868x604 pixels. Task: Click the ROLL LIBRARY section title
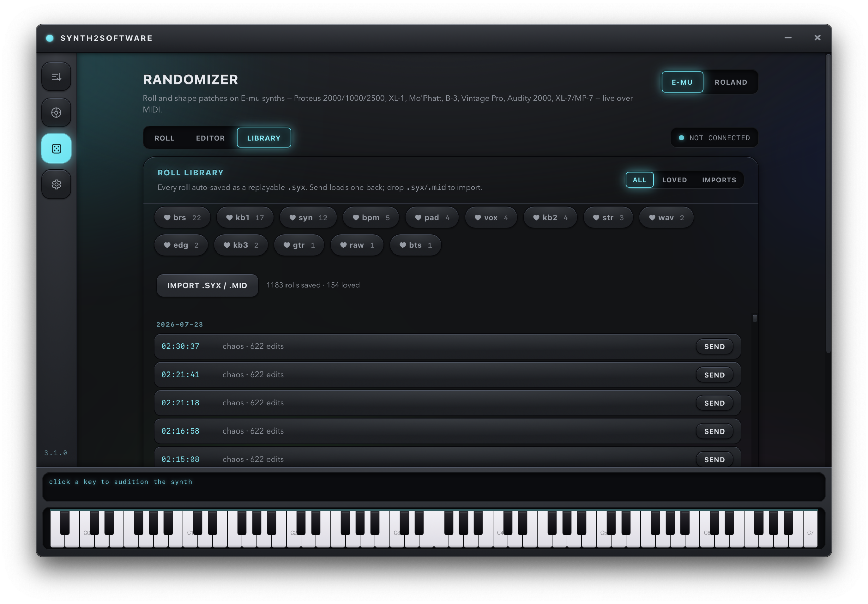191,173
